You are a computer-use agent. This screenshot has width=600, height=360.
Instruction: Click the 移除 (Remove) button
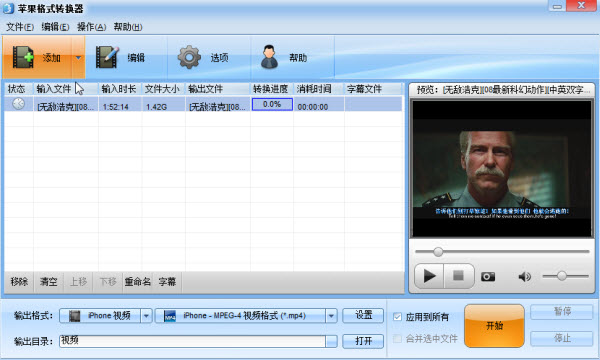[x=19, y=282]
